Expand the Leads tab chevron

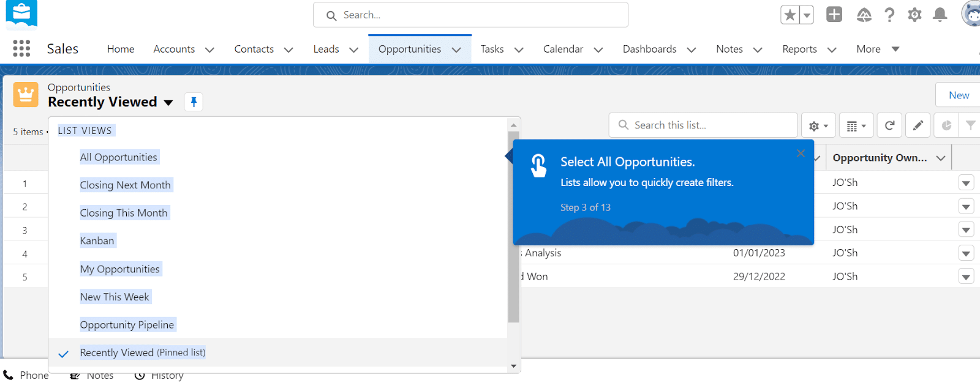click(x=353, y=50)
